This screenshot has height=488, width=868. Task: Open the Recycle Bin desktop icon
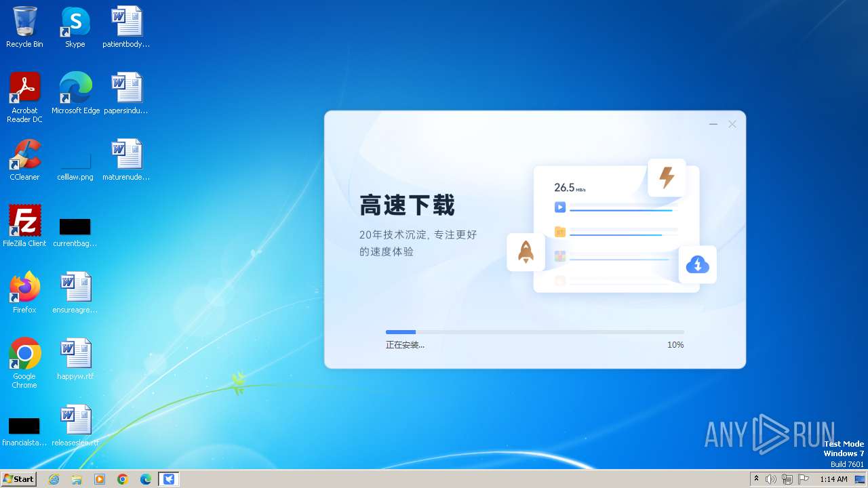(24, 27)
